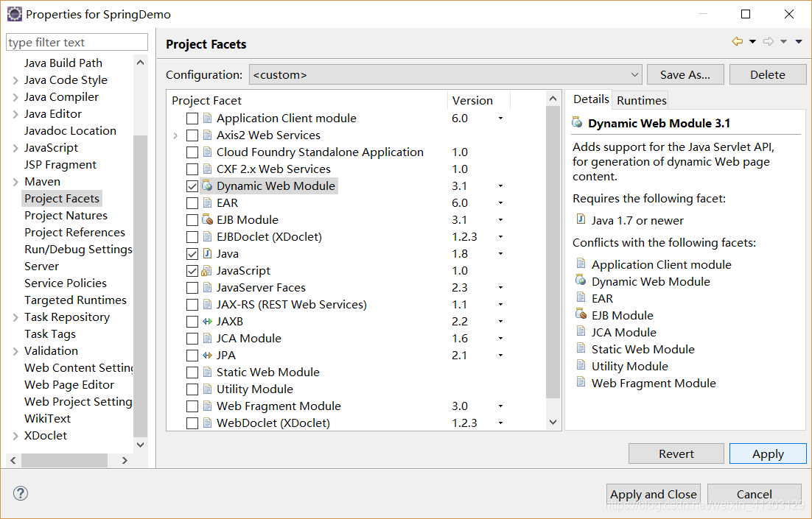812x519 pixels.
Task: Check the JPA facet checkbox
Action: (192, 356)
